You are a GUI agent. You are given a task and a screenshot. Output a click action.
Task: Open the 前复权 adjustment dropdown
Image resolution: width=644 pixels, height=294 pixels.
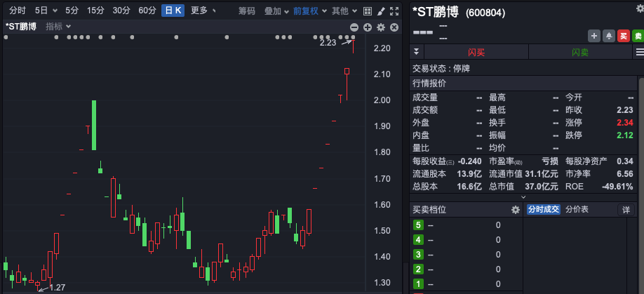[309, 11]
